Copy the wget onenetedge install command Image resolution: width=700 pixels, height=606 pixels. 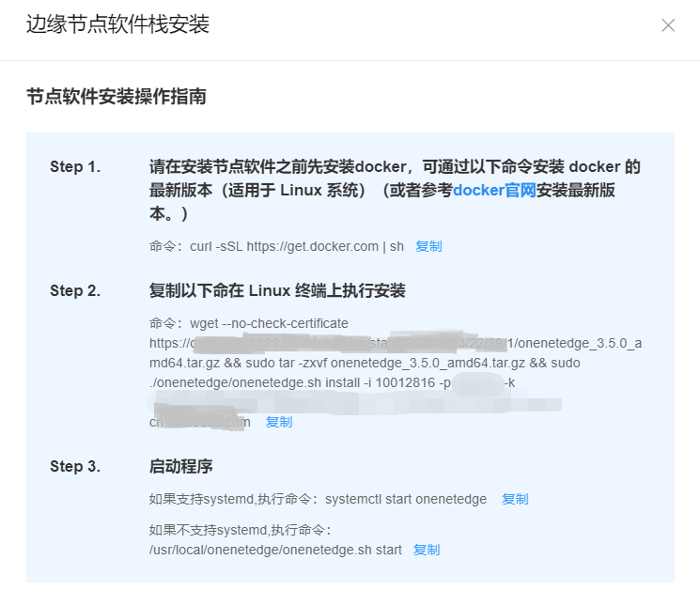pyautogui.click(x=278, y=422)
